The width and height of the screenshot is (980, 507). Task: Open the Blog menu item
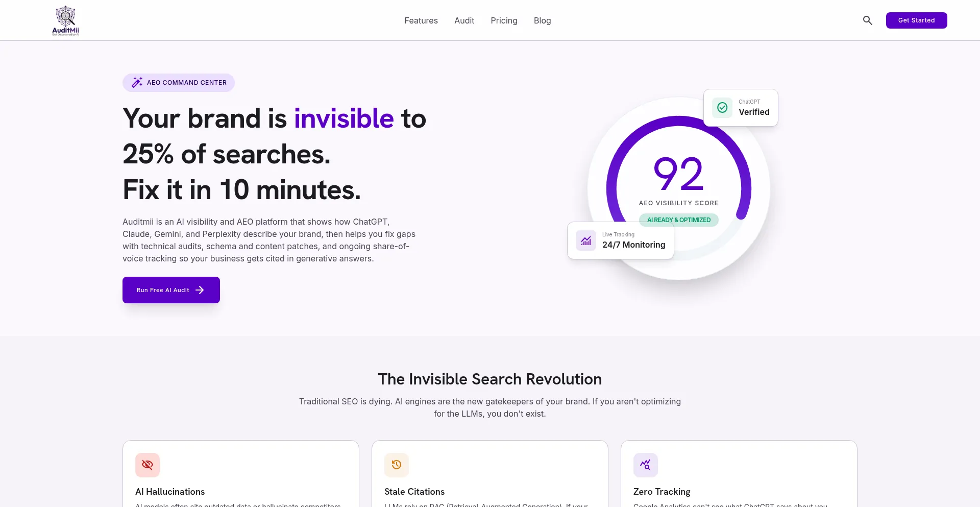(542, 20)
